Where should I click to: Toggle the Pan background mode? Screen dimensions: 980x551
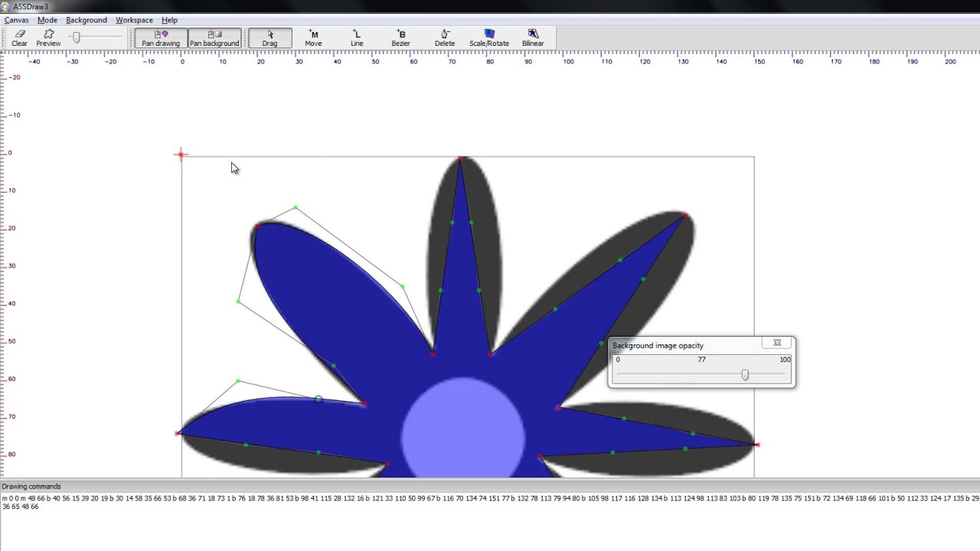click(214, 38)
